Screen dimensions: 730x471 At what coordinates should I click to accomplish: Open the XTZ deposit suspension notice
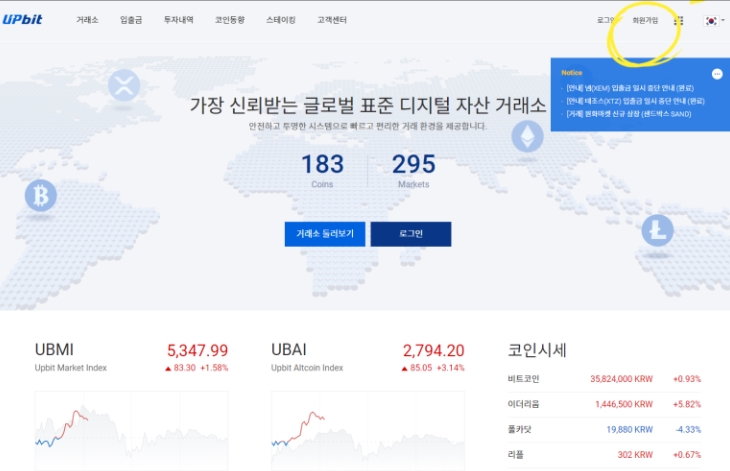(x=635, y=101)
